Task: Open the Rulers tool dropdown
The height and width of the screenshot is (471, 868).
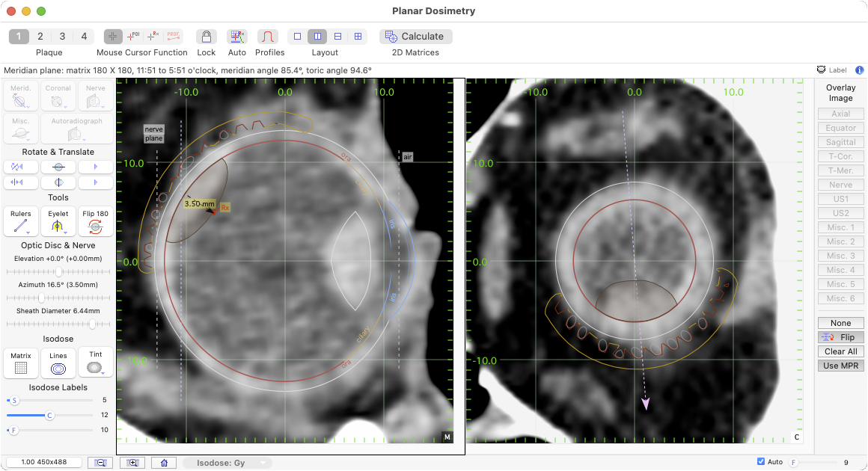Action: [x=28, y=232]
